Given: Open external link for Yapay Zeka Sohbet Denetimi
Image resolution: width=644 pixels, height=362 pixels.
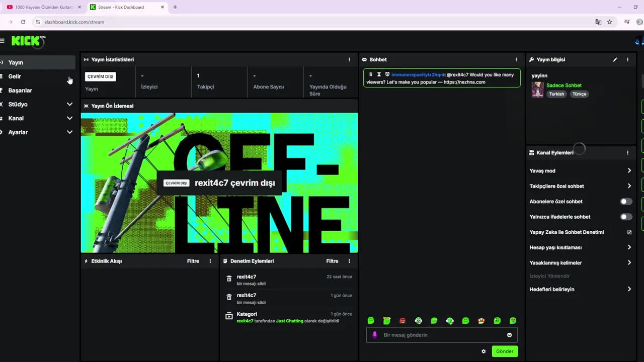Looking at the screenshot, I should (x=629, y=232).
